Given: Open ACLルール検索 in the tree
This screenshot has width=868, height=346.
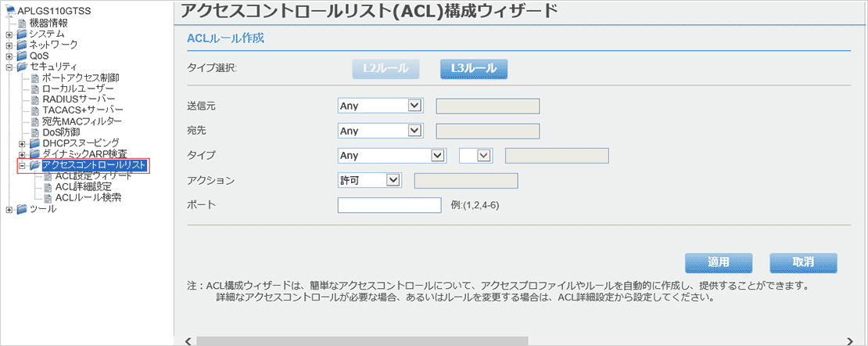Looking at the screenshot, I should (88, 198).
